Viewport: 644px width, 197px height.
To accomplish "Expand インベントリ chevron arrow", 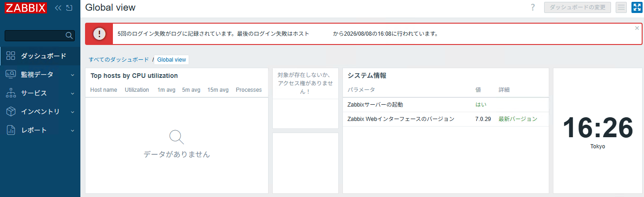I will click(72, 112).
